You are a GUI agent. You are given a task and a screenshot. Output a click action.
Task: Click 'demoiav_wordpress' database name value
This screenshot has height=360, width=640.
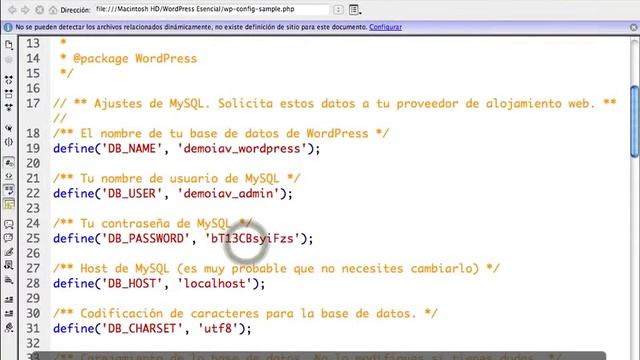pos(242,149)
